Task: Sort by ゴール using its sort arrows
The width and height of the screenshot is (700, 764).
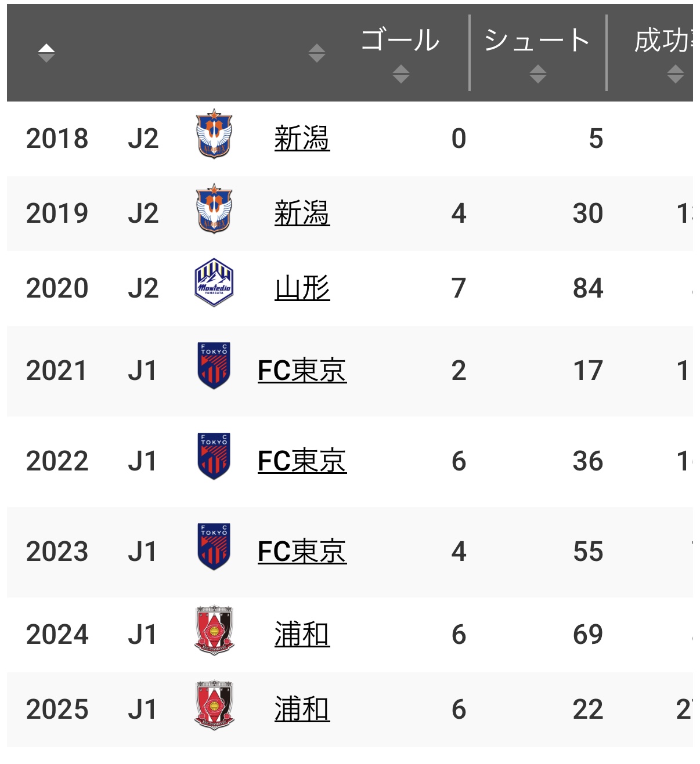Action: tap(401, 74)
